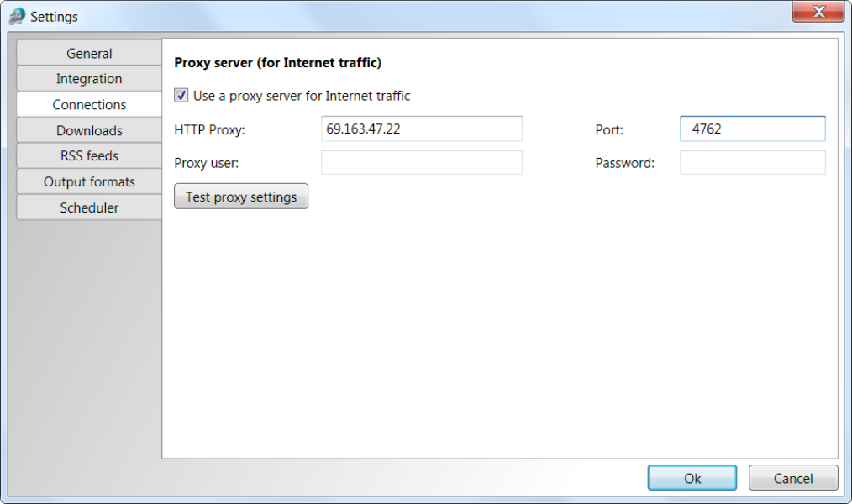This screenshot has width=852, height=504.
Task: Show the Output formats tab
Action: point(89,181)
